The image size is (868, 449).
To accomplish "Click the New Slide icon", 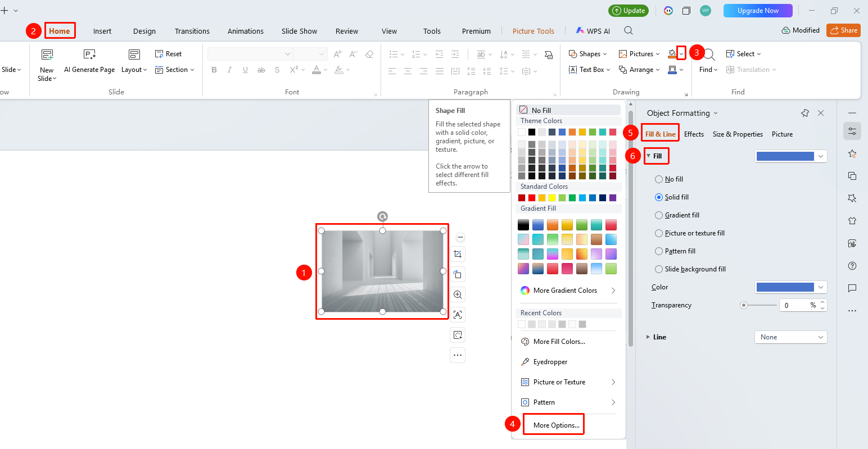I will click(x=47, y=55).
